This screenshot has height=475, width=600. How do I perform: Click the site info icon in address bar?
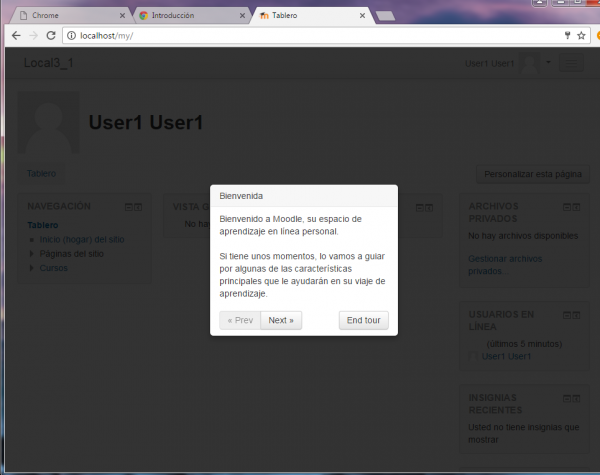coord(71,36)
